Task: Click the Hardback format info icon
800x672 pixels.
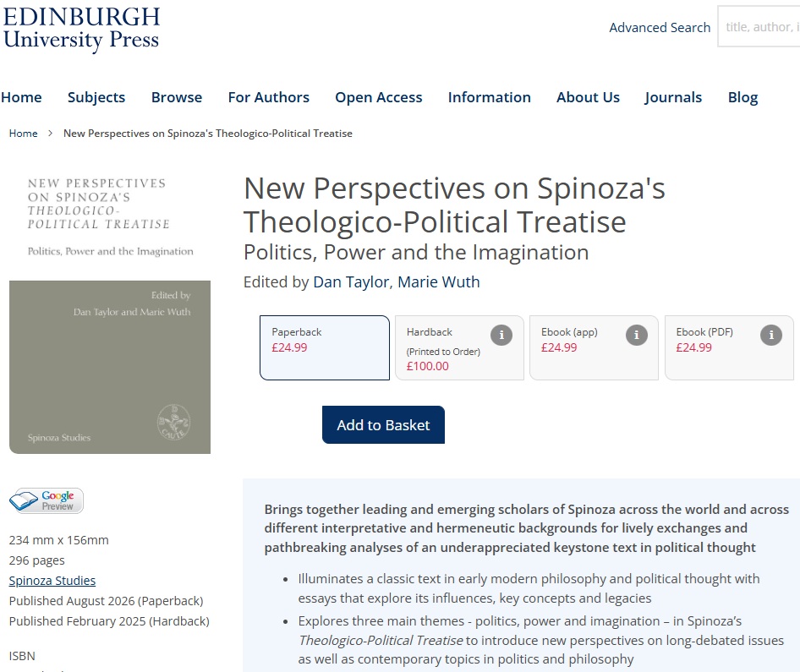Action: tap(501, 335)
